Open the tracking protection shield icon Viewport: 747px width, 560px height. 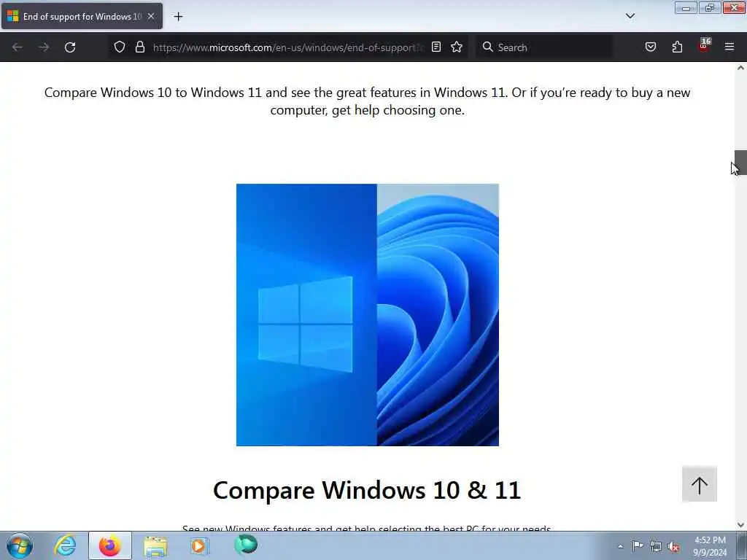point(120,47)
